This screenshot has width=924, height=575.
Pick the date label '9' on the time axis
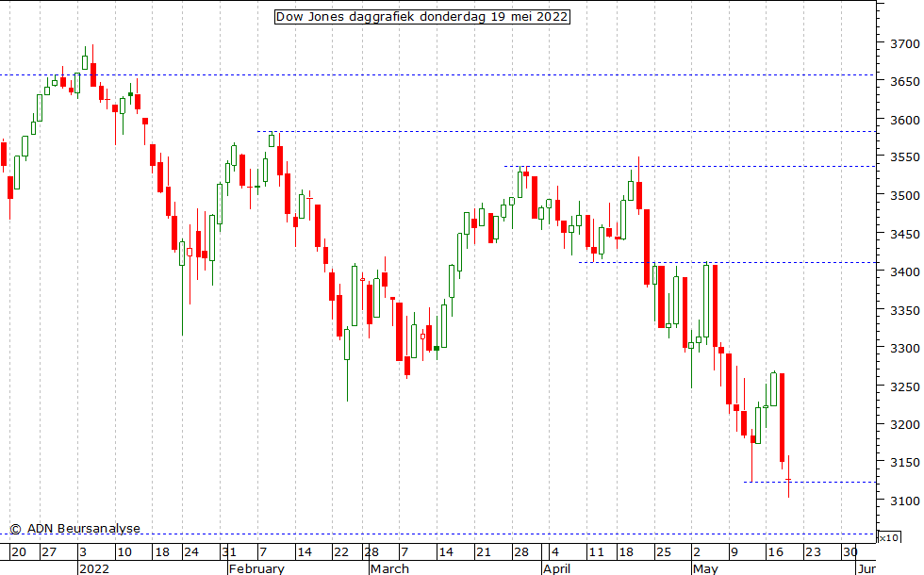tap(734, 552)
